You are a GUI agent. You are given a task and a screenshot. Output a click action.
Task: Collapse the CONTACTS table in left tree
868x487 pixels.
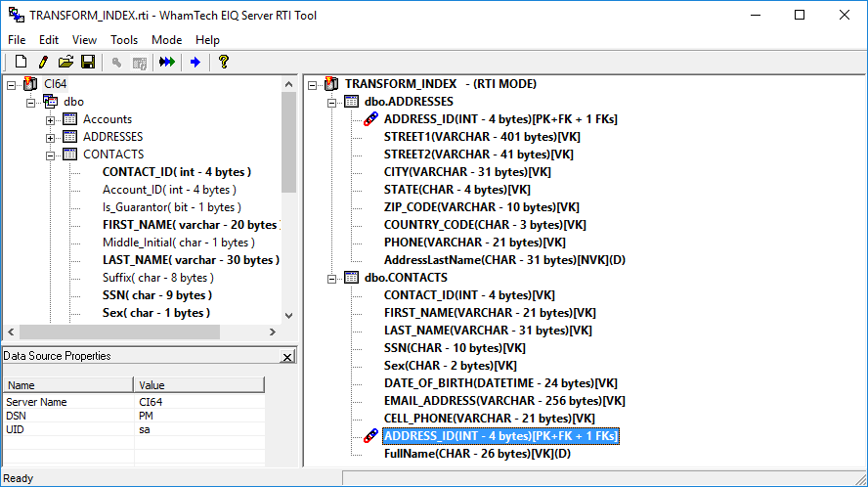[x=51, y=155]
